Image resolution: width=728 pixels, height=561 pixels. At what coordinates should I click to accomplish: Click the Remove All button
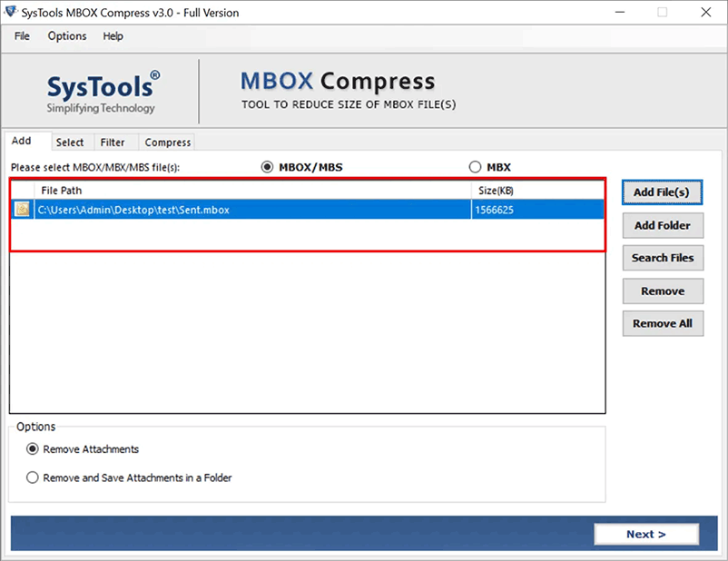pos(662,323)
